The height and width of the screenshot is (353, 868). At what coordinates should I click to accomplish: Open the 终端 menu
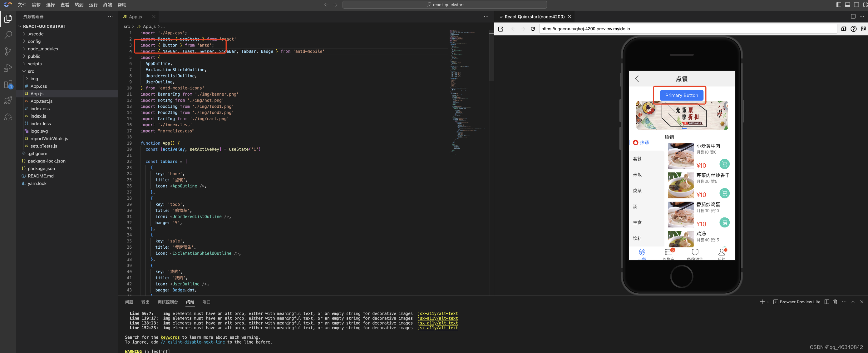[x=107, y=5]
